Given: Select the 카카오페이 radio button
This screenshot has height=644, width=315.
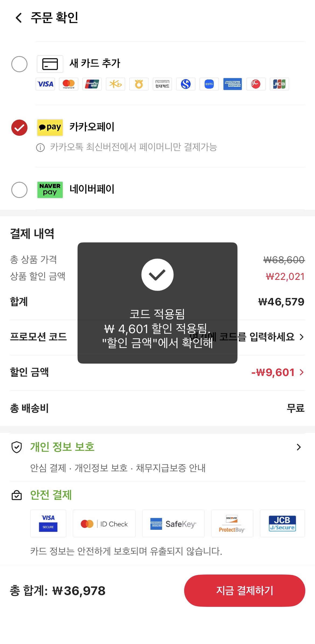Looking at the screenshot, I should [19, 127].
